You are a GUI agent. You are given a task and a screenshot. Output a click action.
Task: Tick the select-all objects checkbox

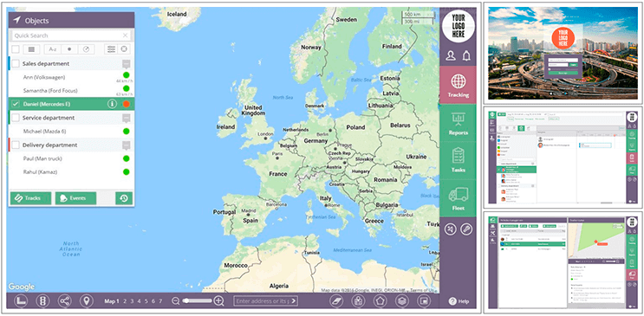point(16,49)
